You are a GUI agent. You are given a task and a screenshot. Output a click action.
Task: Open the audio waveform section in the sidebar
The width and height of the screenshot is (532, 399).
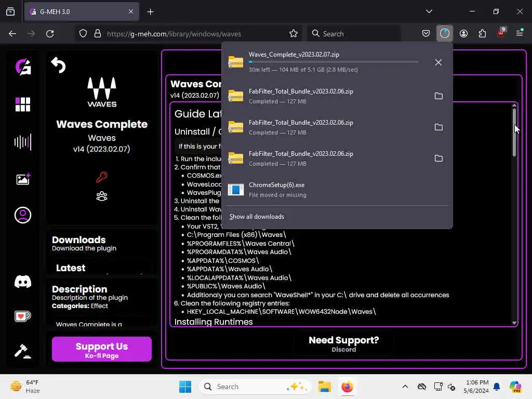pyautogui.click(x=23, y=142)
